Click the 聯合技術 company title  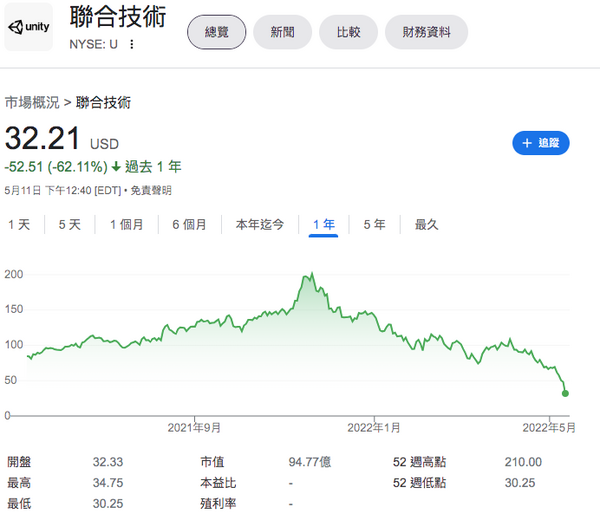pos(118,17)
